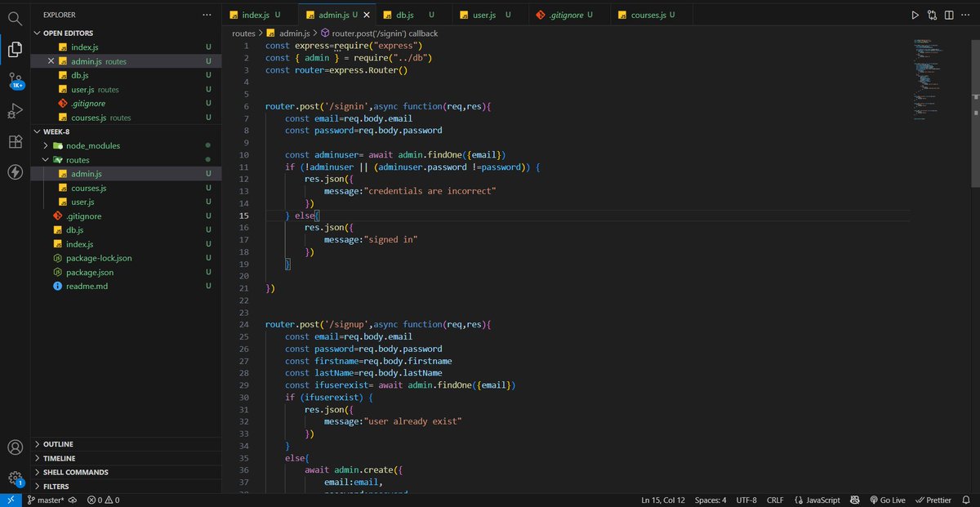Open user.js routes in Open Editors
Image resolution: width=980 pixels, height=507 pixels.
point(126,89)
